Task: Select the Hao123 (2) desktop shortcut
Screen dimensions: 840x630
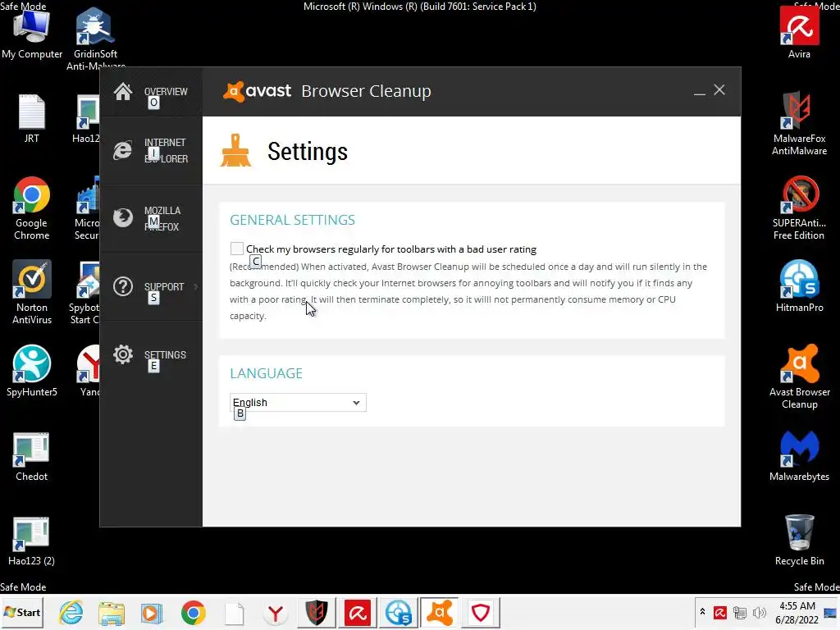Action: pos(32,541)
